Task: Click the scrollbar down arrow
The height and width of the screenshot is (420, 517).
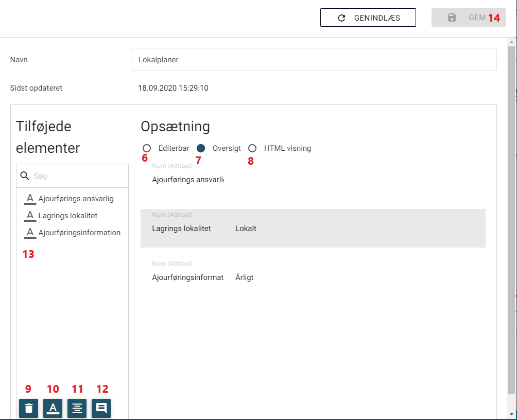Action: (511, 414)
